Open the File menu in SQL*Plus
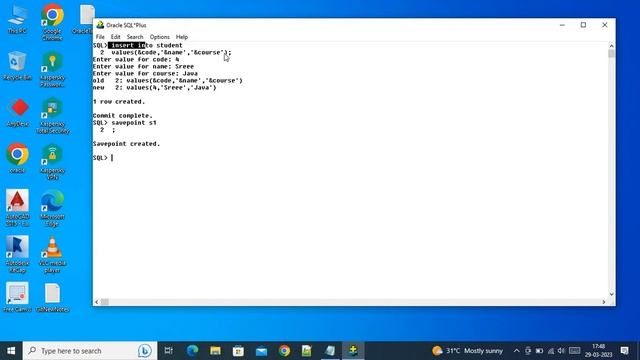This screenshot has height=360, width=640. [x=100, y=37]
